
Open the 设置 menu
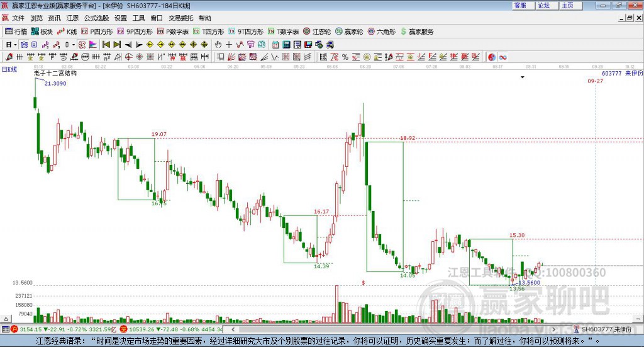(x=121, y=18)
